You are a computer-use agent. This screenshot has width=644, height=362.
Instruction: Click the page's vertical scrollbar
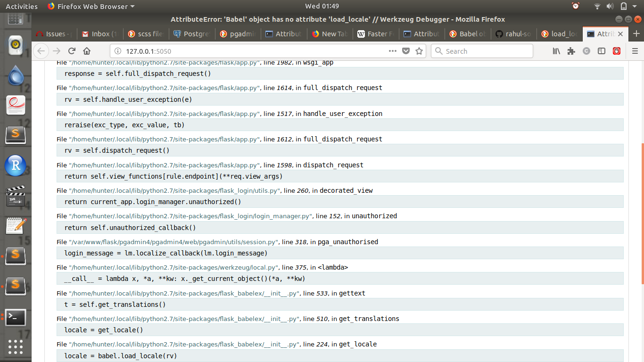click(x=642, y=213)
